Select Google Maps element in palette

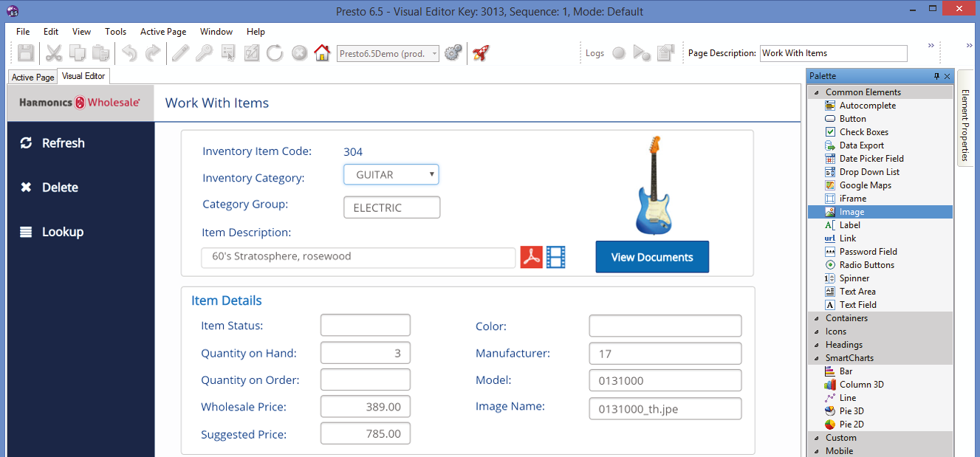(x=865, y=185)
